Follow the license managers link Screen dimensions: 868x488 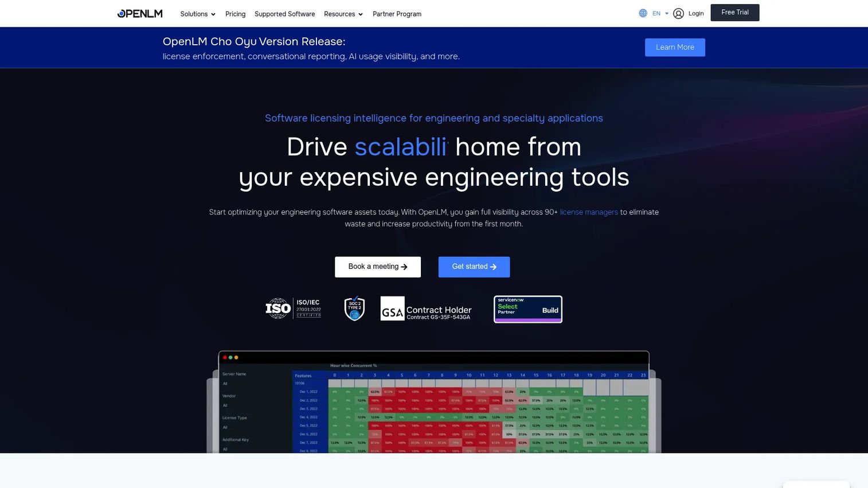[589, 212]
